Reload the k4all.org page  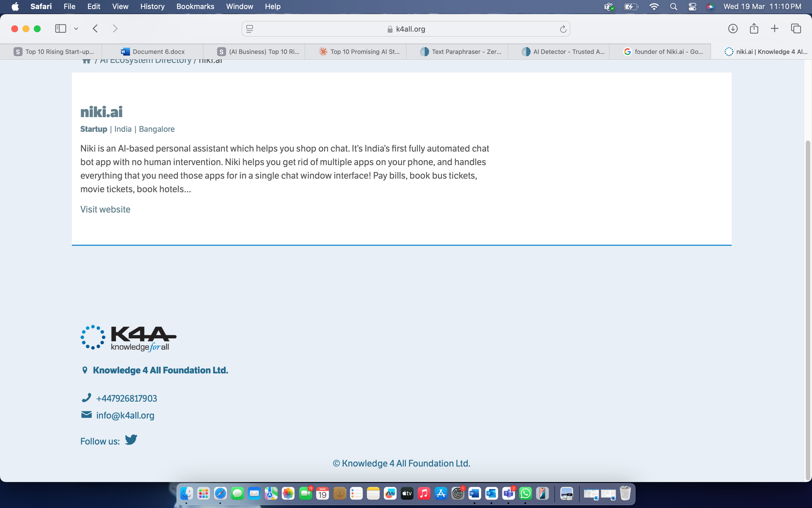click(x=563, y=29)
